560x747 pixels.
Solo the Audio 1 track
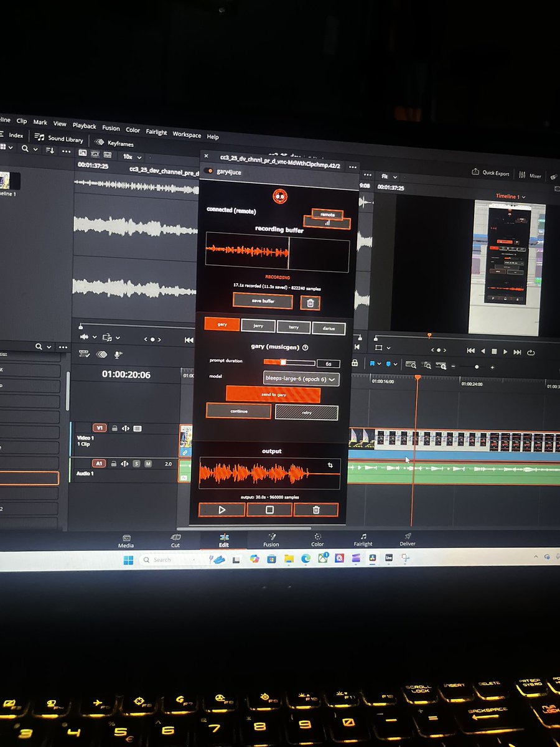[x=137, y=464]
